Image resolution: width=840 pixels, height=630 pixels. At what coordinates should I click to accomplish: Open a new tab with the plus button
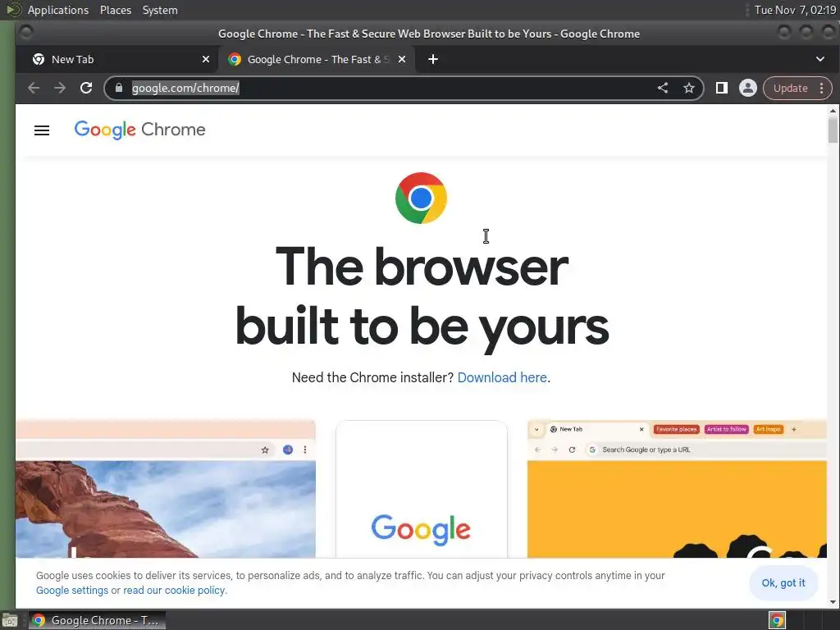click(x=433, y=59)
